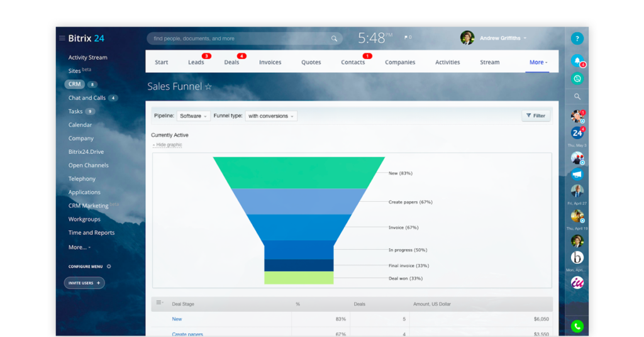Switch to the Leads tab
This screenshot has width=644, height=337.
196,62
